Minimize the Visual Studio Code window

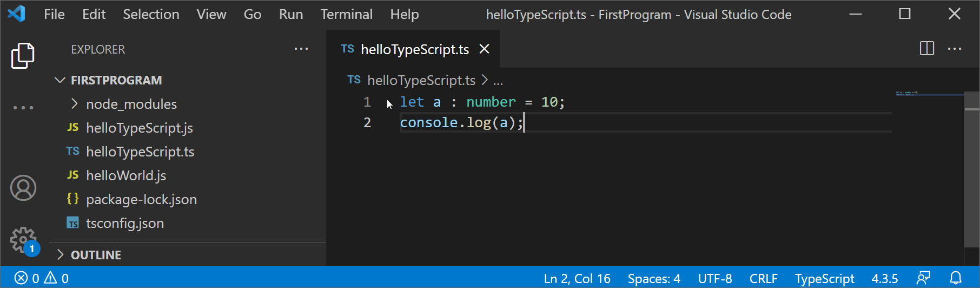(856, 14)
